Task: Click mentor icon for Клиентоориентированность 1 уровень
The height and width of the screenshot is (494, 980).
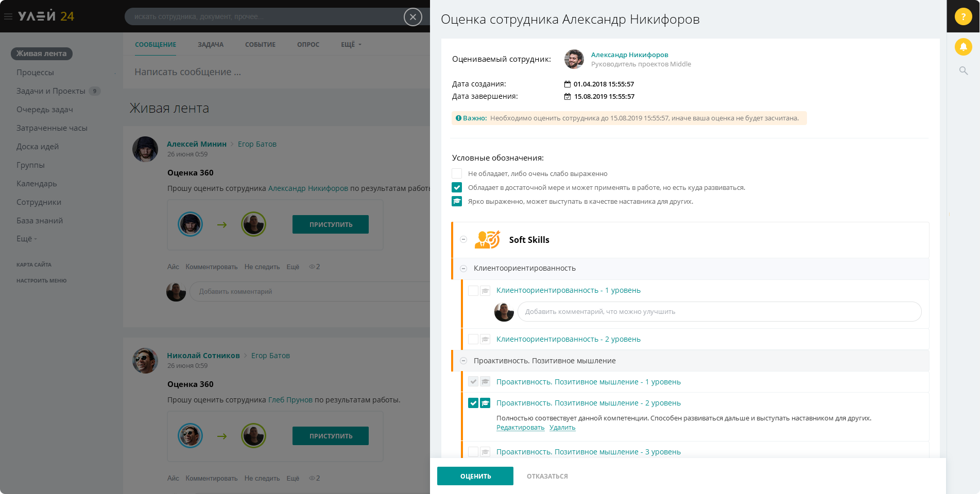Action: [485, 291]
